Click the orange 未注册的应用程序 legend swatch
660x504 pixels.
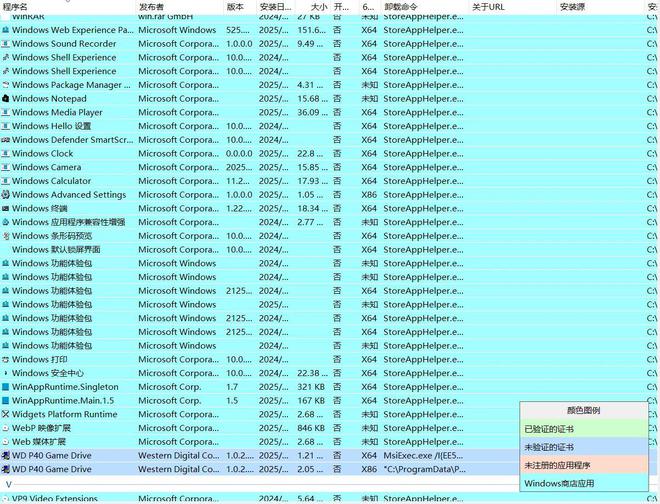[583, 465]
